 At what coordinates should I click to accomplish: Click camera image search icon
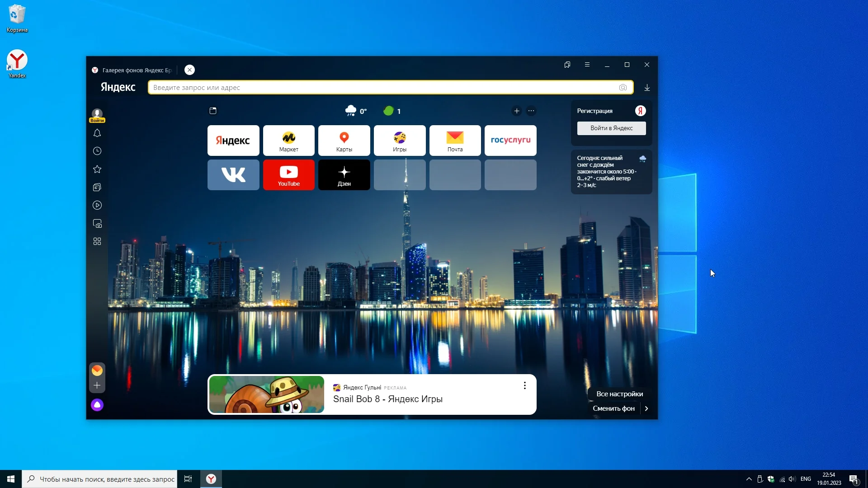[x=623, y=88]
